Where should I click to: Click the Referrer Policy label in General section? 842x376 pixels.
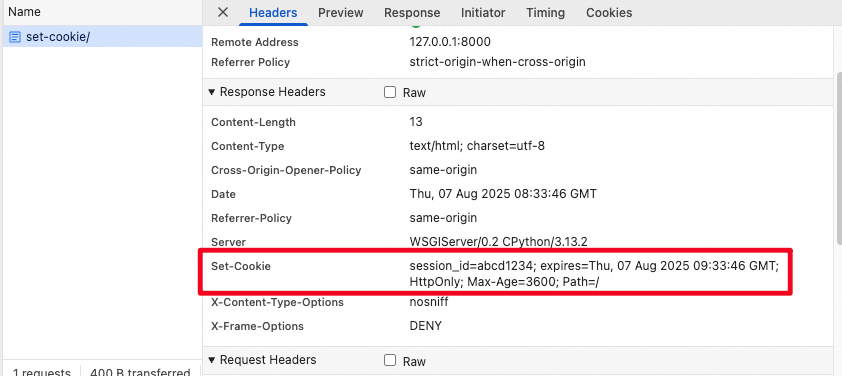click(x=250, y=62)
